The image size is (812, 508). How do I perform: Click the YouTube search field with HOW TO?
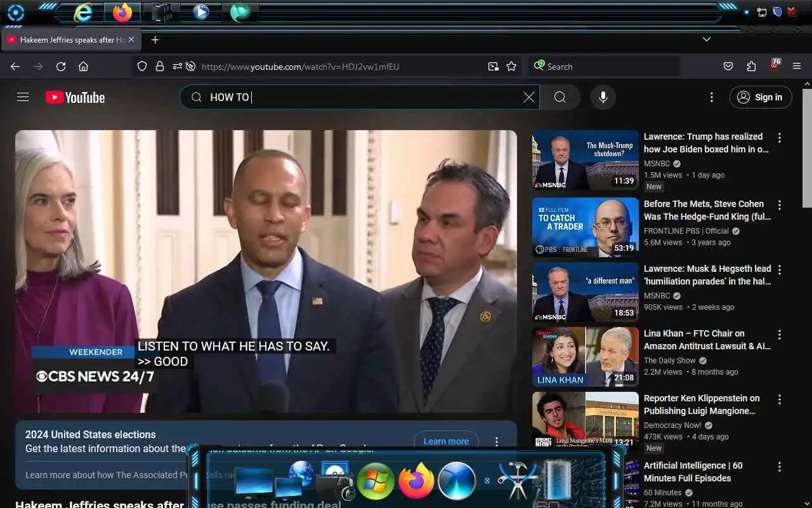coord(358,97)
